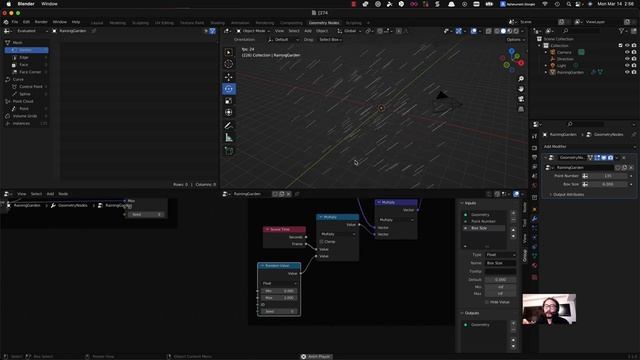Click the zoom magnifier icon in viewport
The height and width of the screenshot is (360, 640).
(x=521, y=79)
